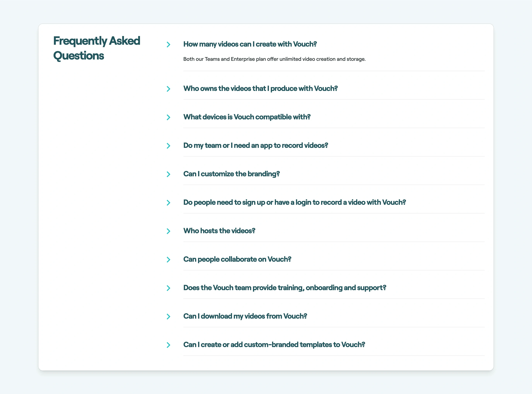Expand the chevron beside the first FAQ question
Image resolution: width=532 pixels, height=394 pixels.
click(169, 45)
